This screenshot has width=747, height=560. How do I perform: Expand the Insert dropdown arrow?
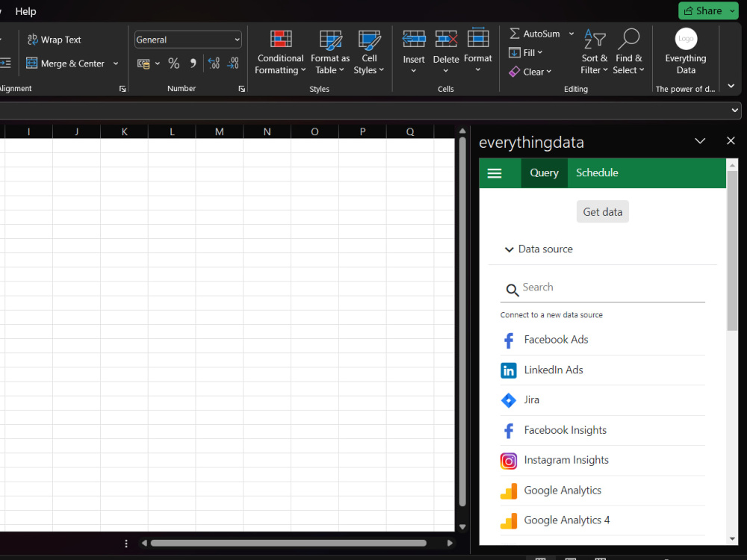[x=414, y=70]
